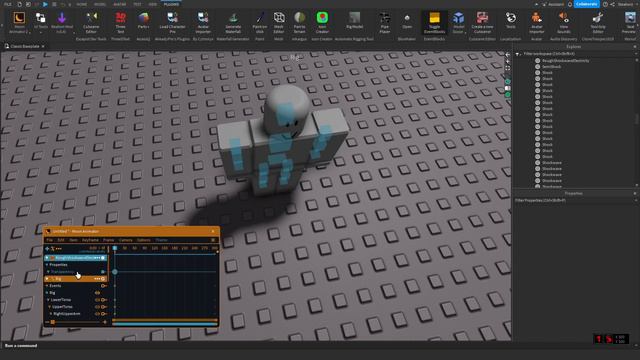Switch to the HOME ribbon tab
Viewport: 640px width, 360px height.
tap(82, 4)
